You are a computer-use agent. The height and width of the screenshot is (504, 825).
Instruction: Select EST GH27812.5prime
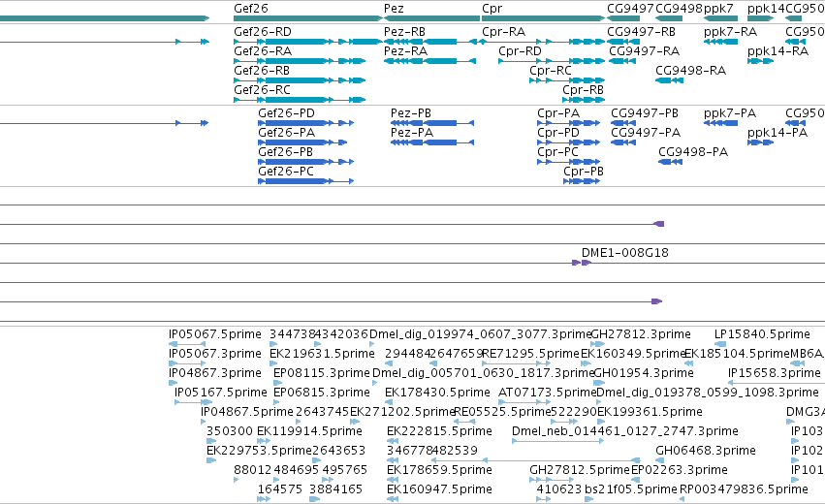pos(580,470)
